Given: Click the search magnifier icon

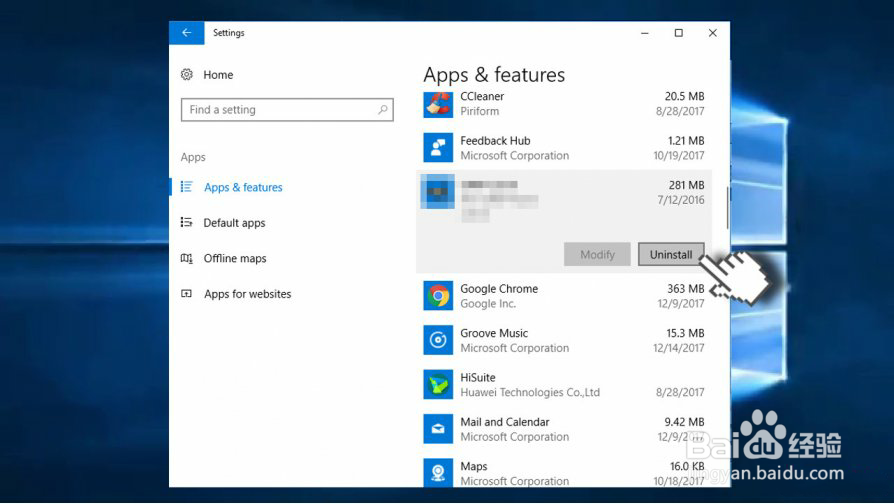Looking at the screenshot, I should (383, 109).
